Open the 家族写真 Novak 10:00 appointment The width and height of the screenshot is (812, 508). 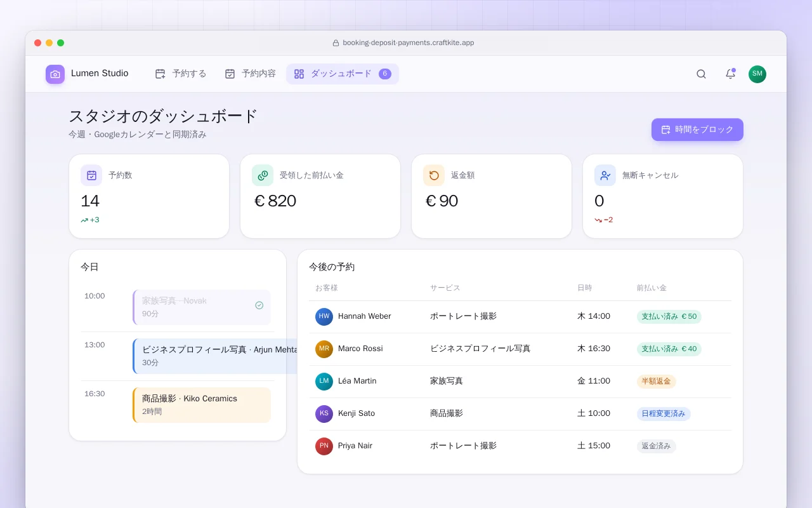coord(202,307)
